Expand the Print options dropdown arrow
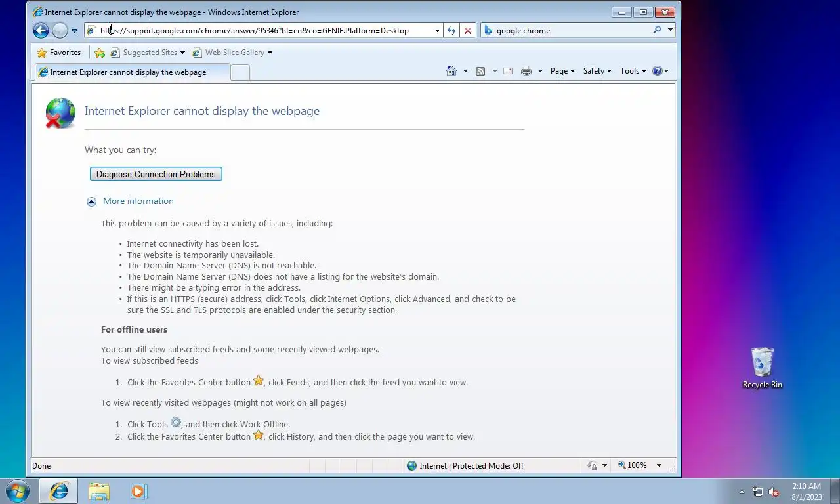Viewport: 840px width, 504px height. [x=540, y=71]
